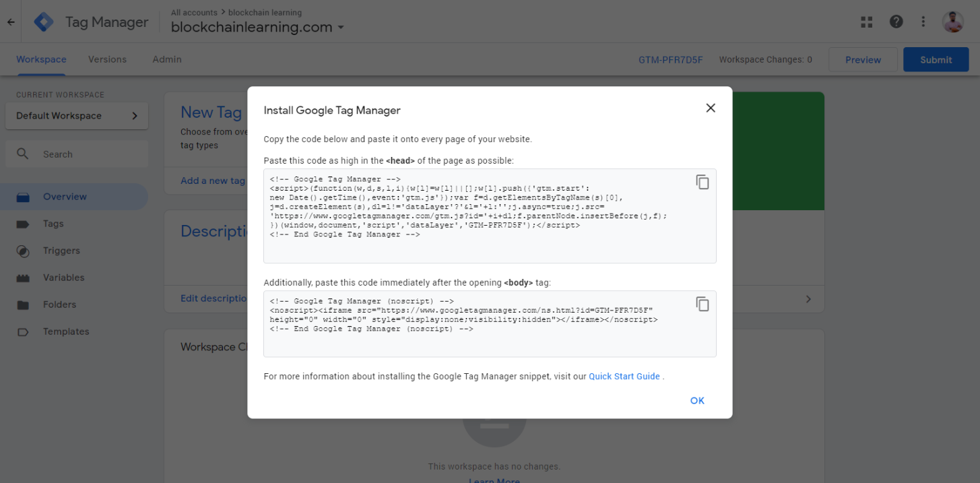Expand the blockchainlearning.com container dropdown
This screenshot has width=980, height=483.
(341, 28)
